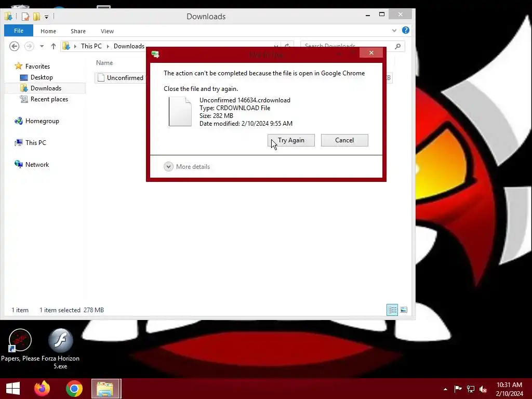Screen dimensions: 532x399
Task: Open the File ribbon tab
Action: pos(19,31)
